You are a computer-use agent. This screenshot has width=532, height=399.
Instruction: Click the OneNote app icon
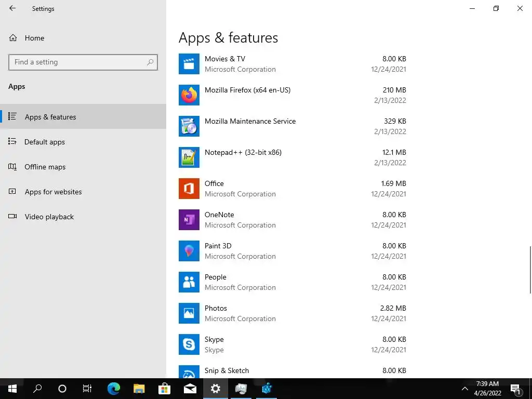189,220
